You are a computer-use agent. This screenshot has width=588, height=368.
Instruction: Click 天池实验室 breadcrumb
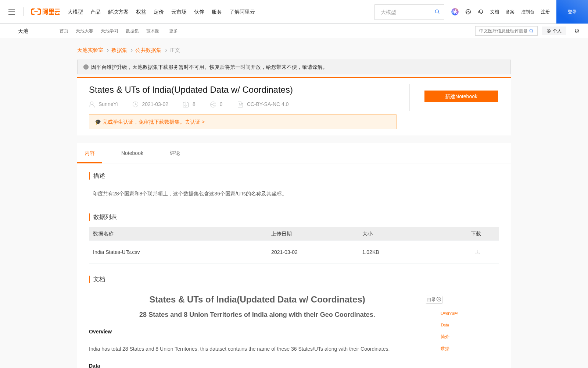click(x=90, y=50)
